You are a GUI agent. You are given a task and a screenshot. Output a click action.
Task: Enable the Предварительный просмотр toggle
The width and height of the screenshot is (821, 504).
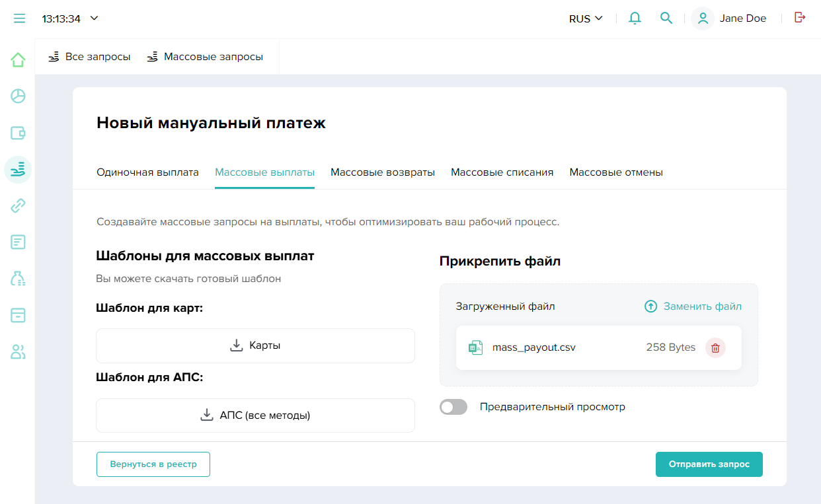tap(453, 407)
